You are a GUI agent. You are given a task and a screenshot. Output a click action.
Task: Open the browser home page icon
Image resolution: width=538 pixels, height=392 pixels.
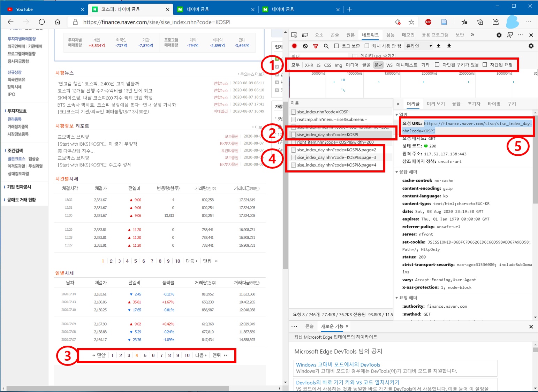pyautogui.click(x=58, y=22)
